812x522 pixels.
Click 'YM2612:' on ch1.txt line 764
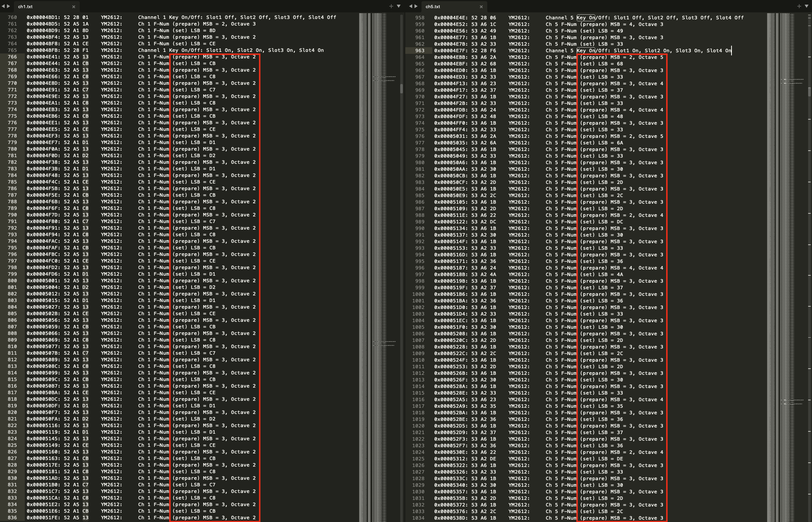[x=112, y=44]
